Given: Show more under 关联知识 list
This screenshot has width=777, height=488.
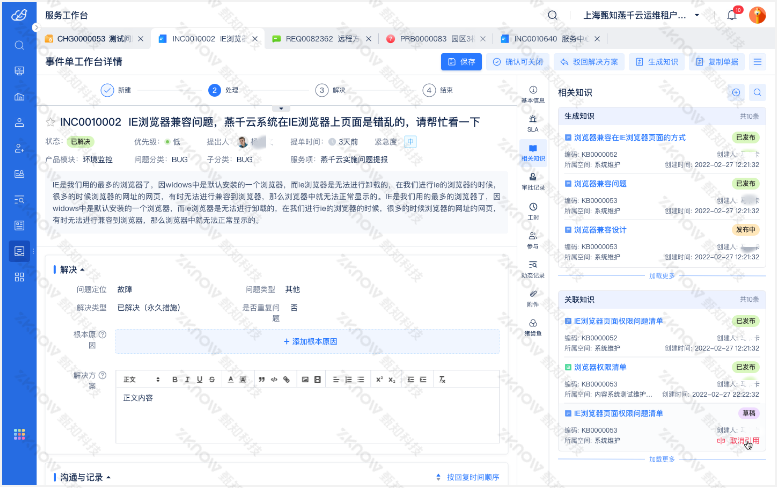Looking at the screenshot, I should [x=662, y=459].
